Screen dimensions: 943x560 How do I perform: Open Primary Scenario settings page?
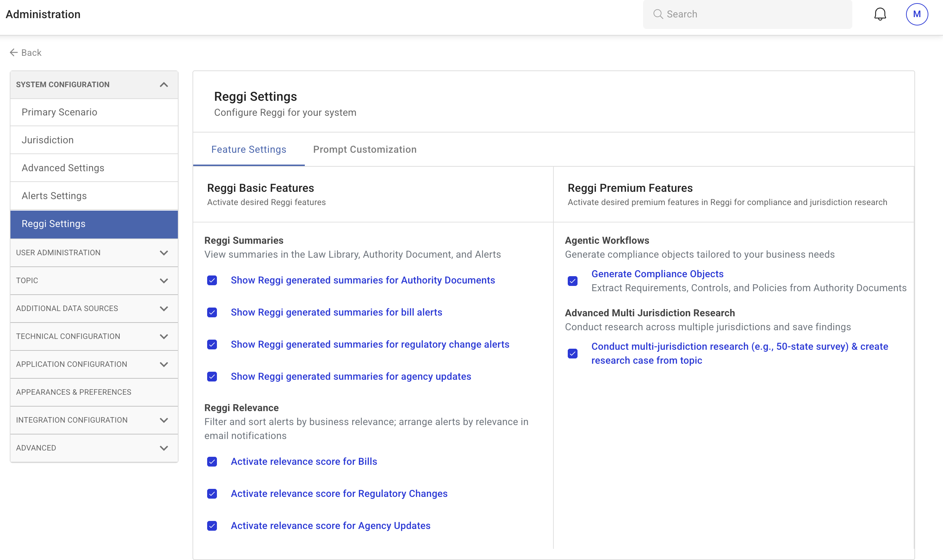(59, 112)
